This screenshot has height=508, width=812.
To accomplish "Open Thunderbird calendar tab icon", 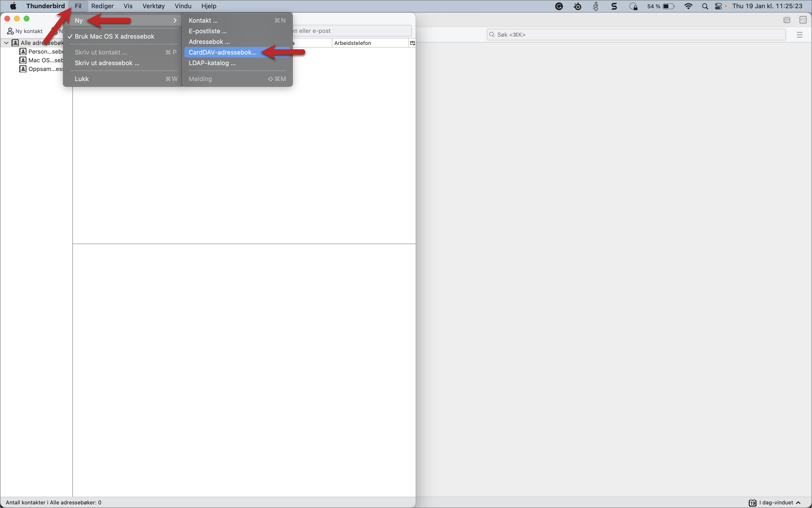I will (787, 20).
